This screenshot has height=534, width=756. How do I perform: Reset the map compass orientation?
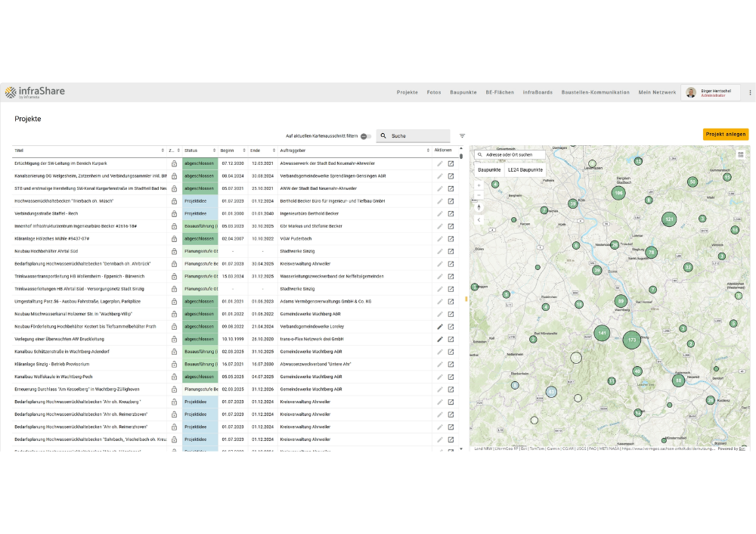pyautogui.click(x=479, y=207)
